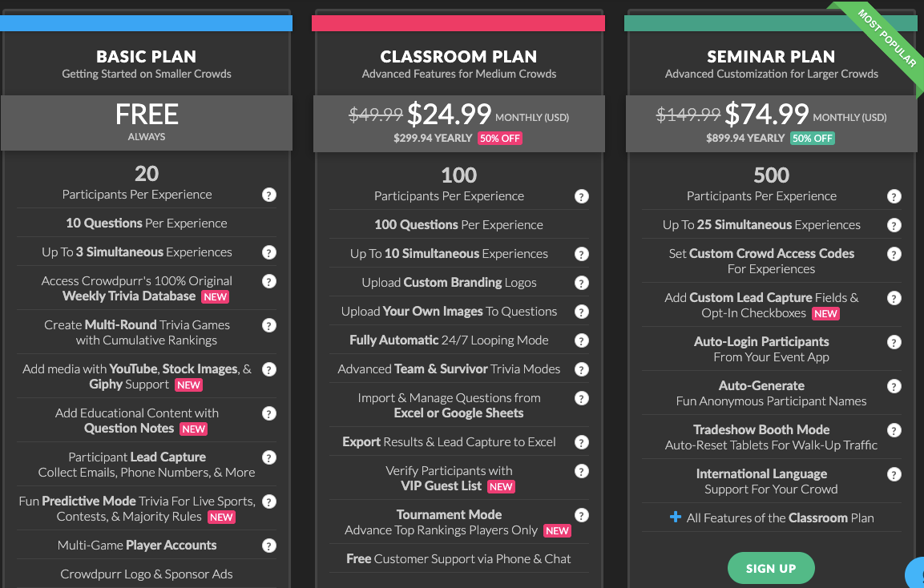Show help for International Language support
The width and height of the screenshot is (924, 588).
coord(894,474)
